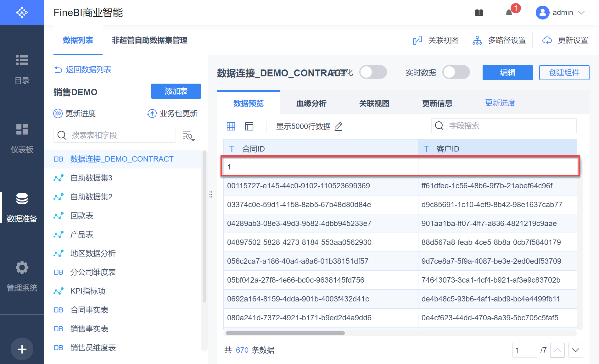Select KPI指标项 in table list

(123, 291)
